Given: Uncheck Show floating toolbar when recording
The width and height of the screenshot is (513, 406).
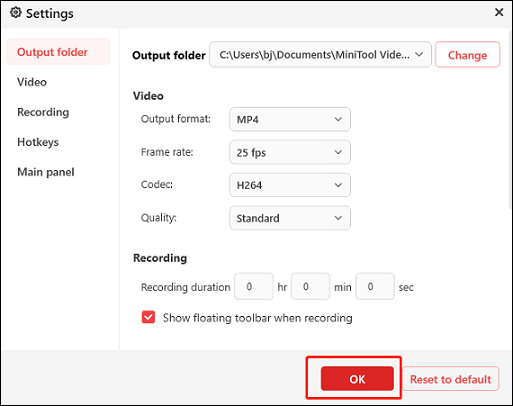Looking at the screenshot, I should tap(148, 317).
